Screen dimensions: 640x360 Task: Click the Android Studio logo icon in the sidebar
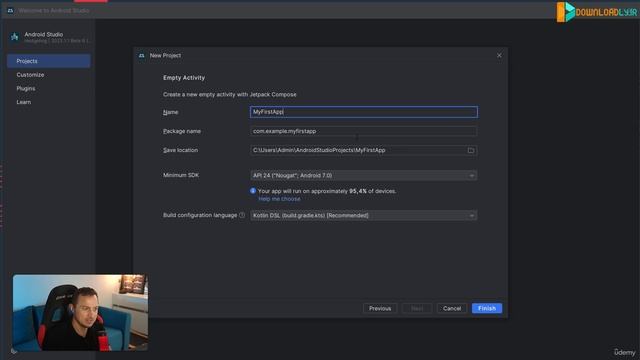pos(15,37)
